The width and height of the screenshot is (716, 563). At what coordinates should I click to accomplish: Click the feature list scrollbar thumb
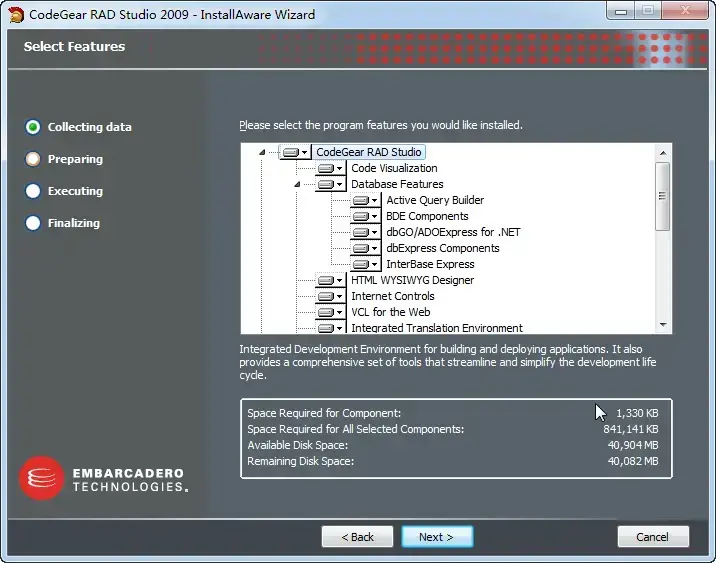(x=663, y=196)
